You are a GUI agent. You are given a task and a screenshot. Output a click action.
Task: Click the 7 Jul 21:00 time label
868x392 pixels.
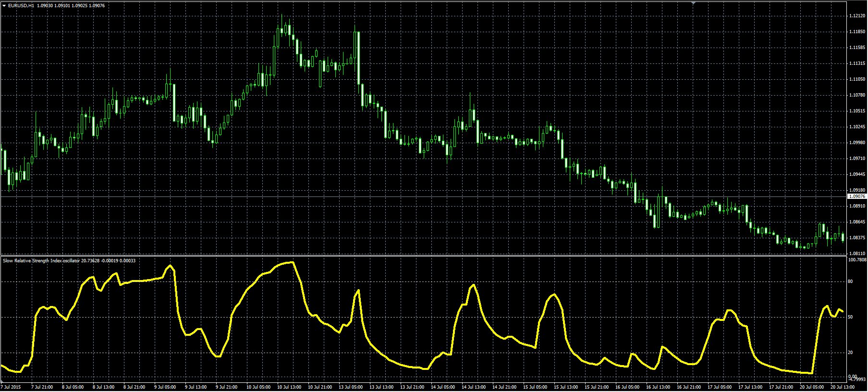pos(42,387)
